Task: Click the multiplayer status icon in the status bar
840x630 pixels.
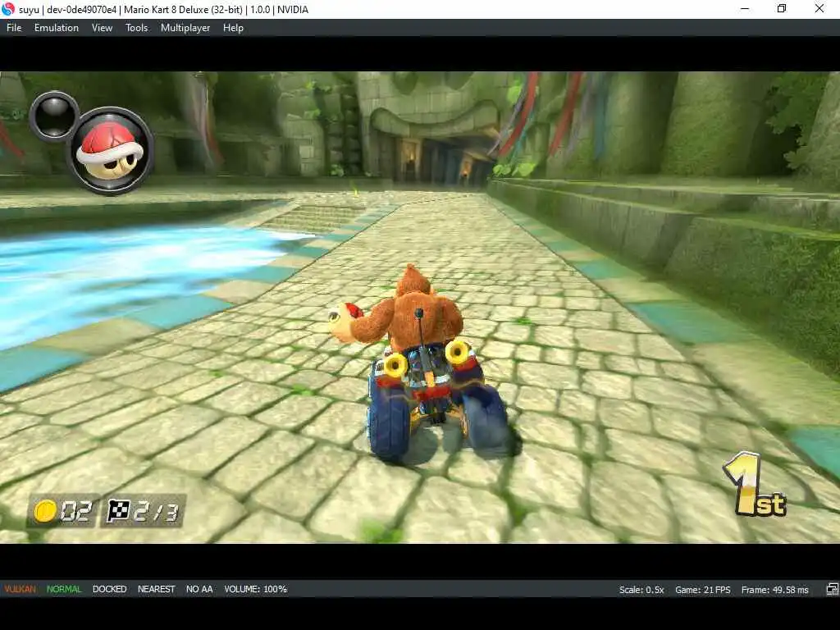Action: click(832, 589)
